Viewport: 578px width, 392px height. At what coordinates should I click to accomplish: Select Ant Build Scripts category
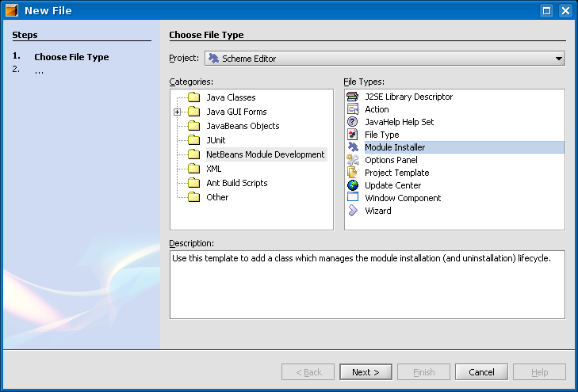click(x=236, y=183)
